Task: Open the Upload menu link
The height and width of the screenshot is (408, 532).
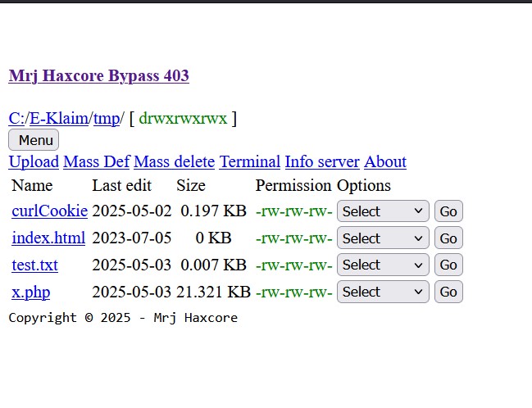Action: click(x=34, y=161)
